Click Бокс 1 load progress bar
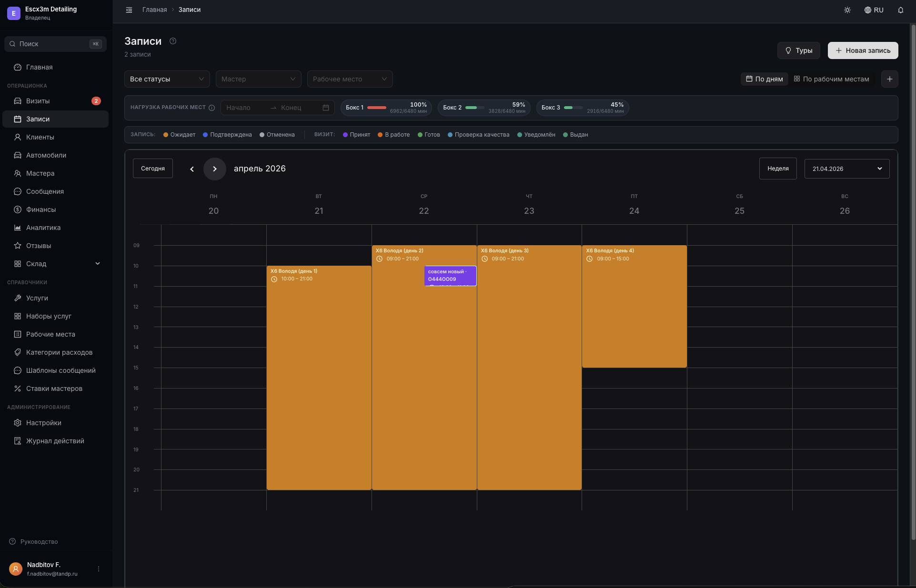 376,108
